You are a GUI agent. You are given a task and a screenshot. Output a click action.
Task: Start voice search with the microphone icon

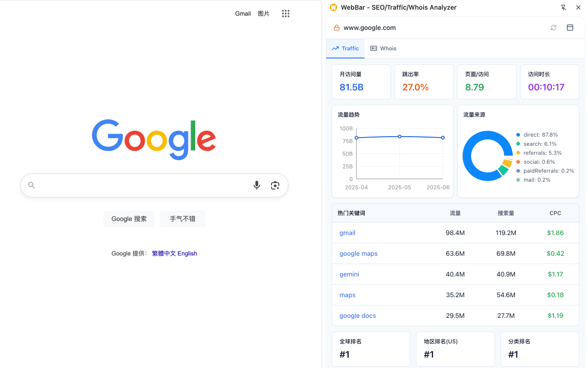[x=257, y=185]
